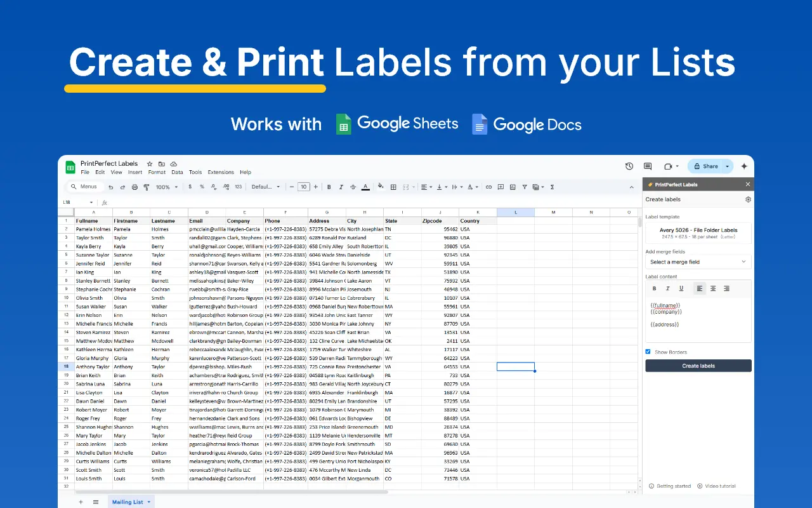Open the Default font dropdown

(x=266, y=187)
